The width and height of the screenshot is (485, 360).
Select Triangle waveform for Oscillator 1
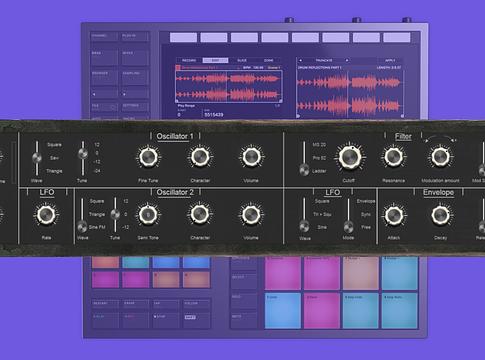click(x=54, y=171)
